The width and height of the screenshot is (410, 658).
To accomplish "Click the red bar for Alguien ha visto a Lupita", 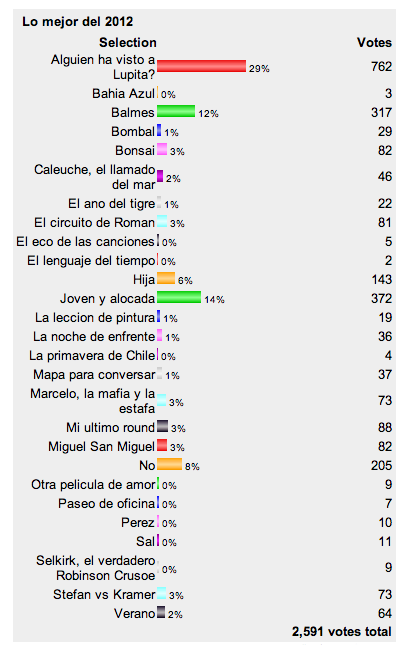I will pos(201,66).
